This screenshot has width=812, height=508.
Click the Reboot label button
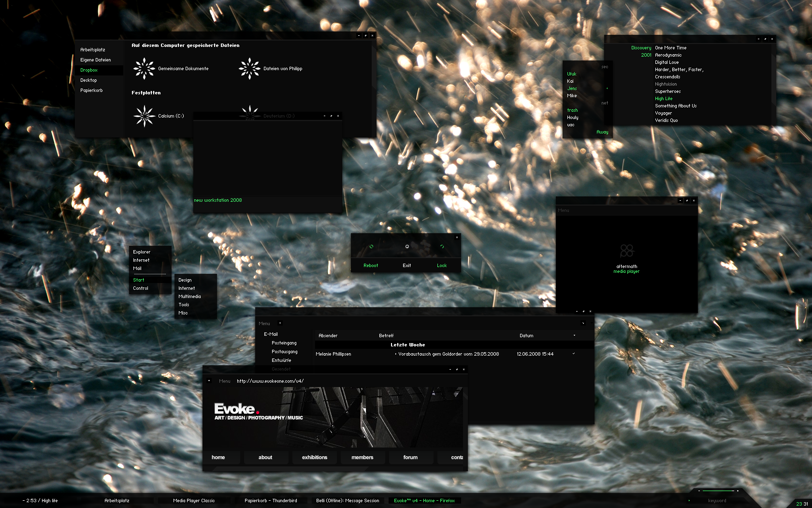371,266
